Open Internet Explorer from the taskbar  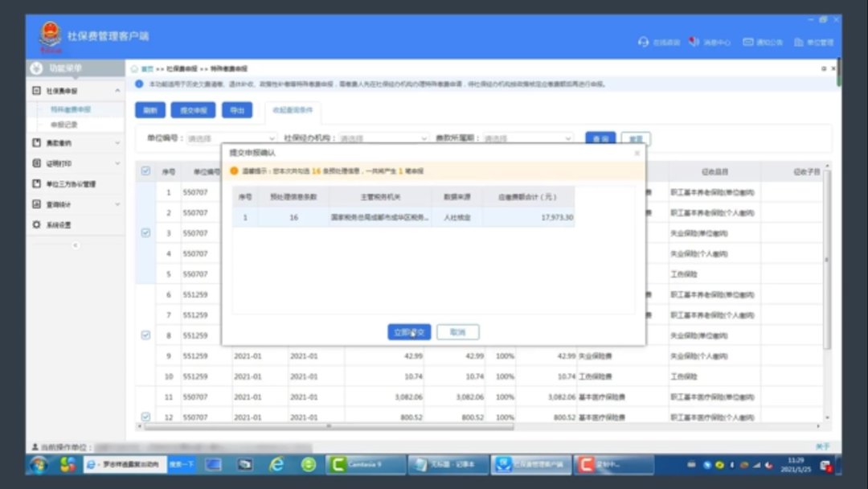pyautogui.click(x=276, y=464)
